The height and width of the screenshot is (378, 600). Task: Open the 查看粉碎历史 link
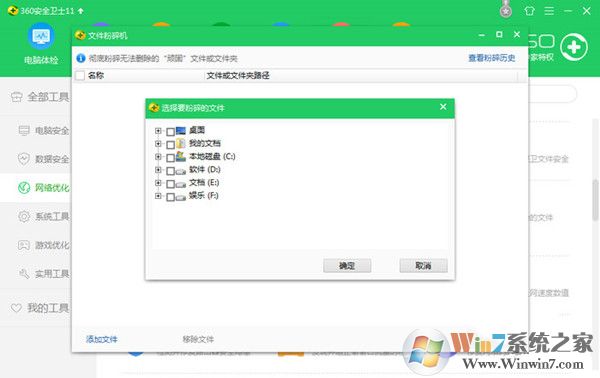pyautogui.click(x=492, y=58)
